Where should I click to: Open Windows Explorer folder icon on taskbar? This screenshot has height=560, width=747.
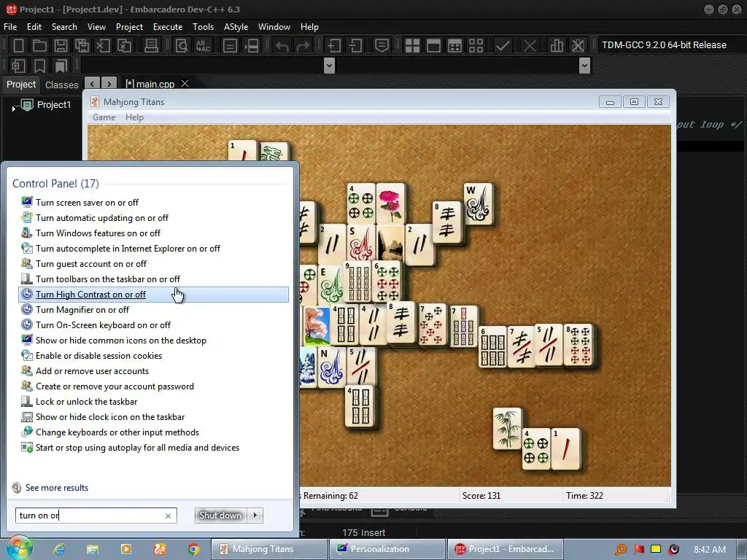coord(93,549)
